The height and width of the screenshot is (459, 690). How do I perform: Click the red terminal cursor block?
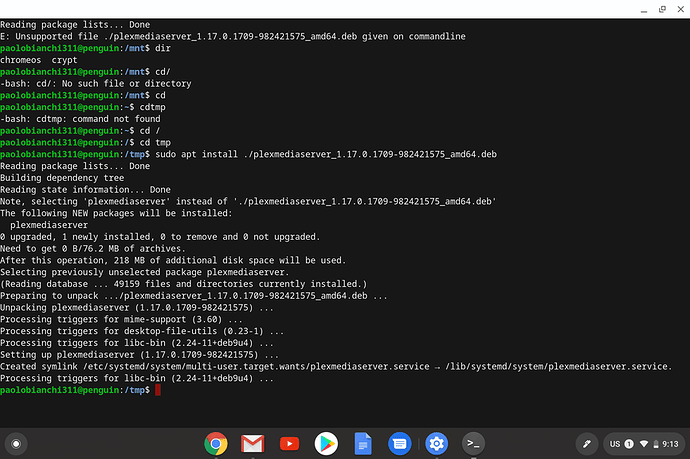click(158, 390)
